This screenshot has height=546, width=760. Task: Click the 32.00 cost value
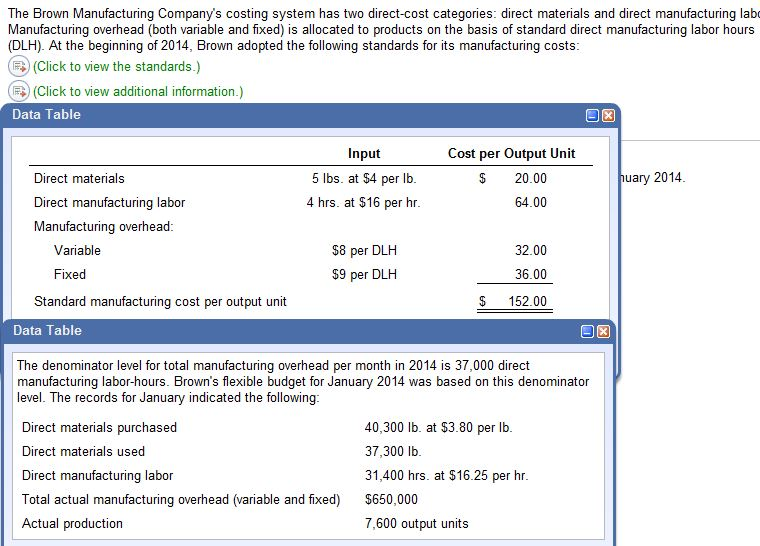click(530, 250)
